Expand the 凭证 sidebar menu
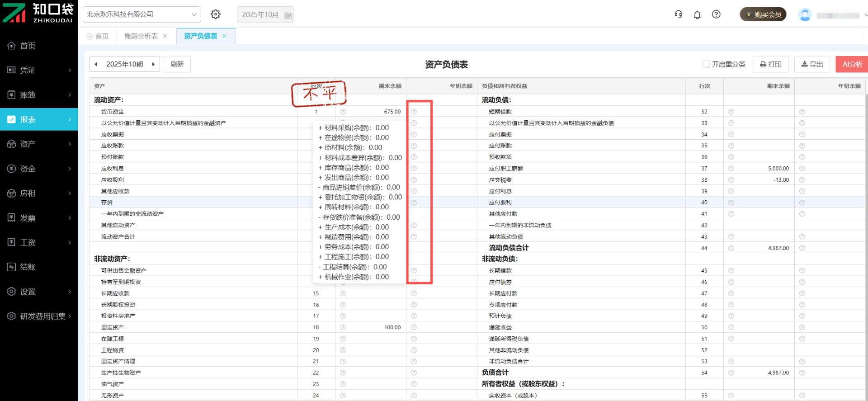The image size is (868, 401). (x=39, y=70)
